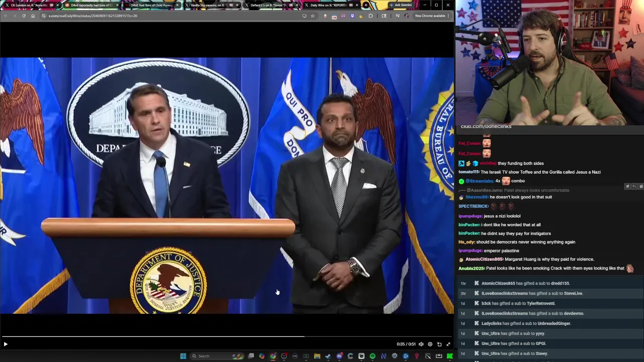Click username 'Ho_ody' in chat
Viewport: 644px width, 362px height.
[466, 242]
